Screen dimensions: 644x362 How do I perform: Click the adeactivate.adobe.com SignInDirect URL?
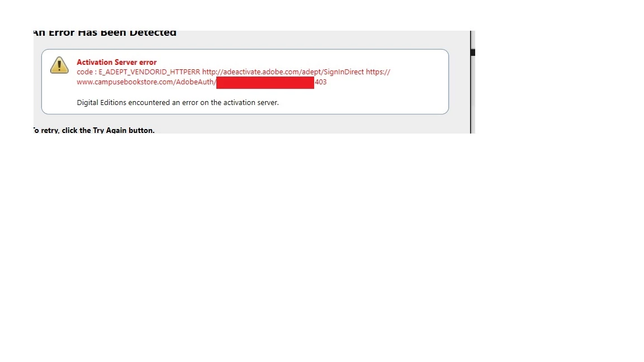(283, 72)
